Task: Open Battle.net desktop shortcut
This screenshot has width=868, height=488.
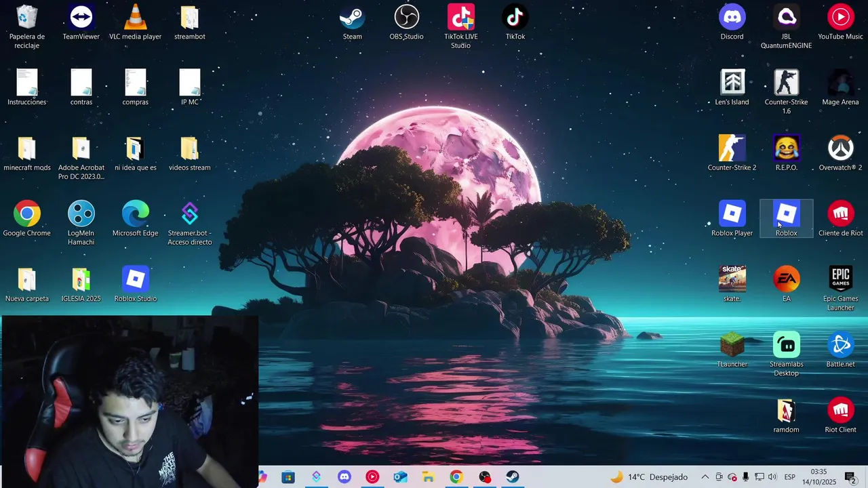Action: (x=841, y=350)
